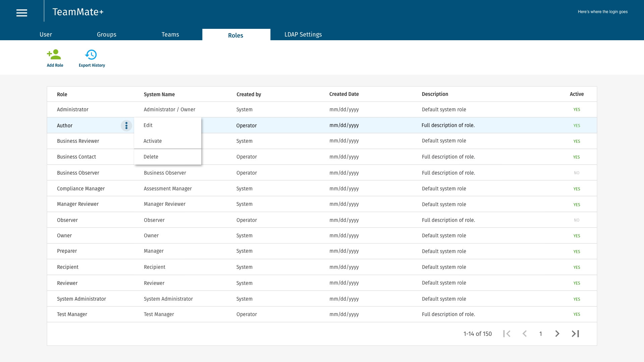Image resolution: width=644 pixels, height=362 pixels.
Task: Go to the next page arrow
Action: coord(557,334)
